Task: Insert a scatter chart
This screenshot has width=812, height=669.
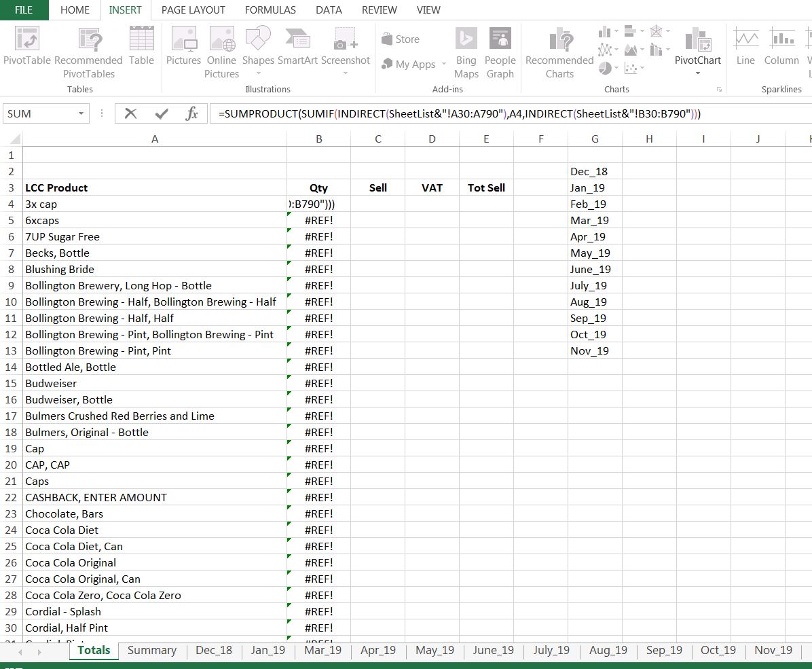Action: (630, 68)
